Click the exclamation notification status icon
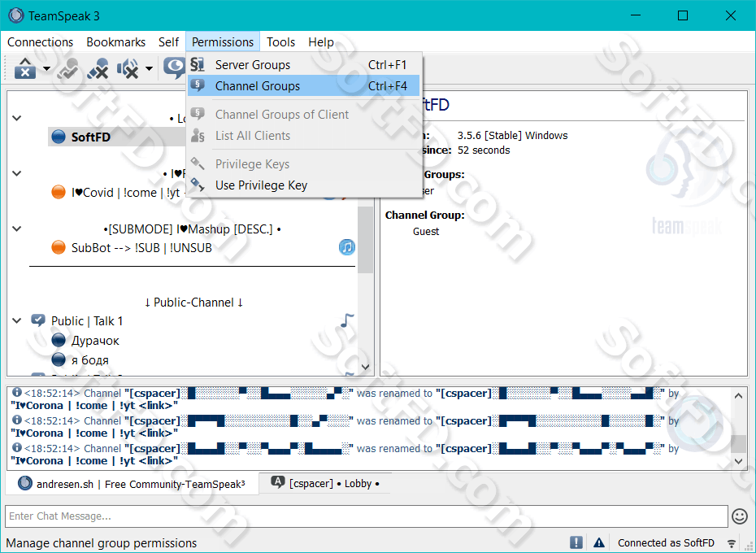This screenshot has width=756, height=553. pos(576,542)
